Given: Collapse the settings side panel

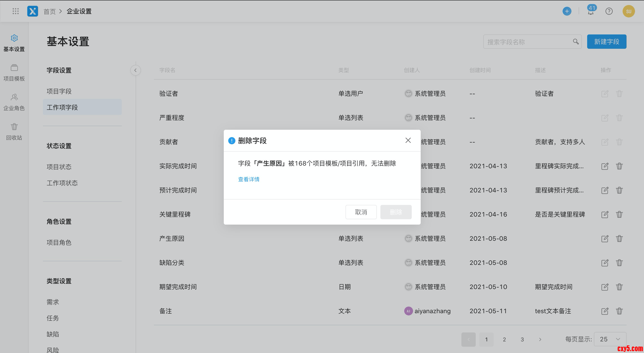Looking at the screenshot, I should pyautogui.click(x=136, y=70).
